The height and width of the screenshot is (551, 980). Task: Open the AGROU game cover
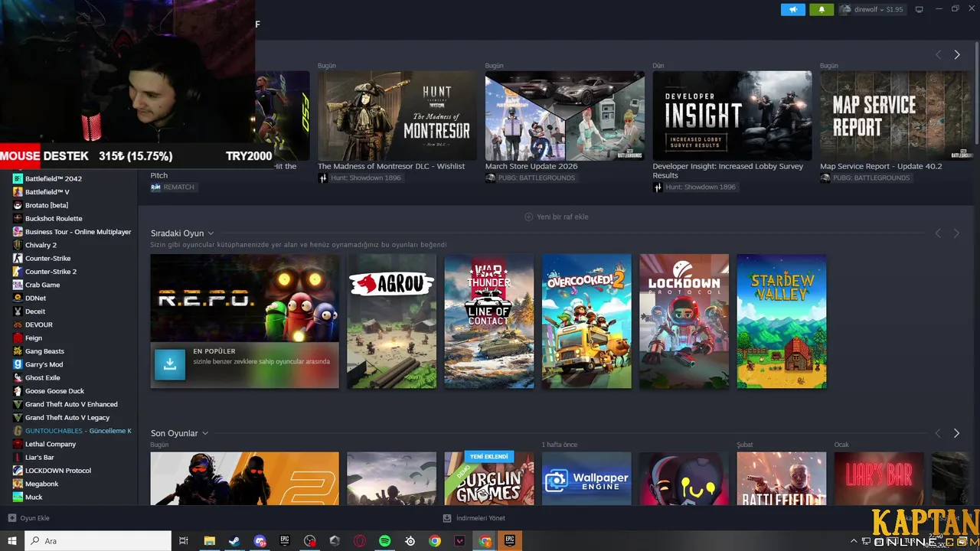tap(391, 321)
